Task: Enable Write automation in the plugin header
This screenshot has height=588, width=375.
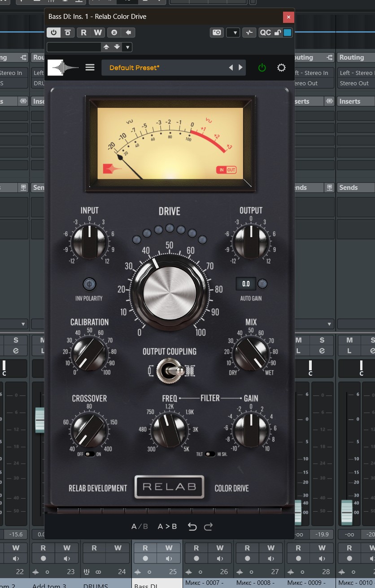Action: click(98, 32)
